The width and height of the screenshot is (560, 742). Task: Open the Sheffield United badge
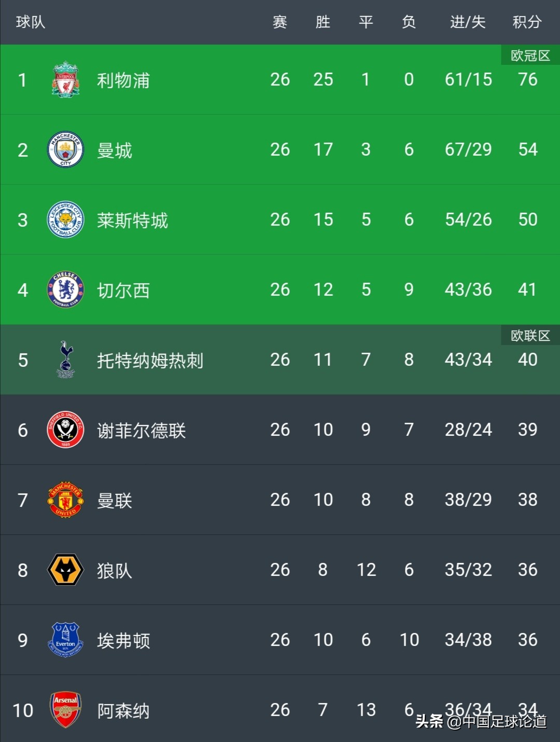click(65, 430)
